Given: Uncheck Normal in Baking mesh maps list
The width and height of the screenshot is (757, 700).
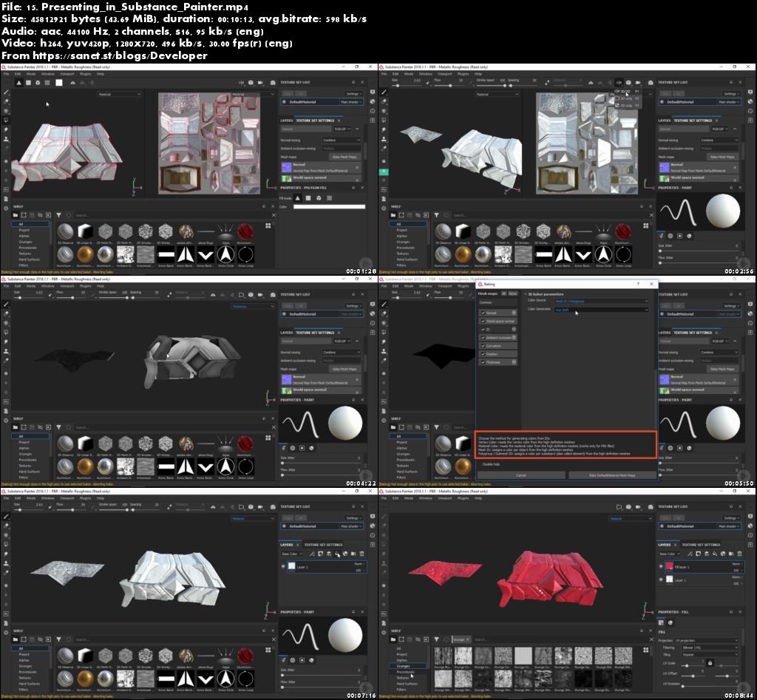Looking at the screenshot, I should coord(483,313).
